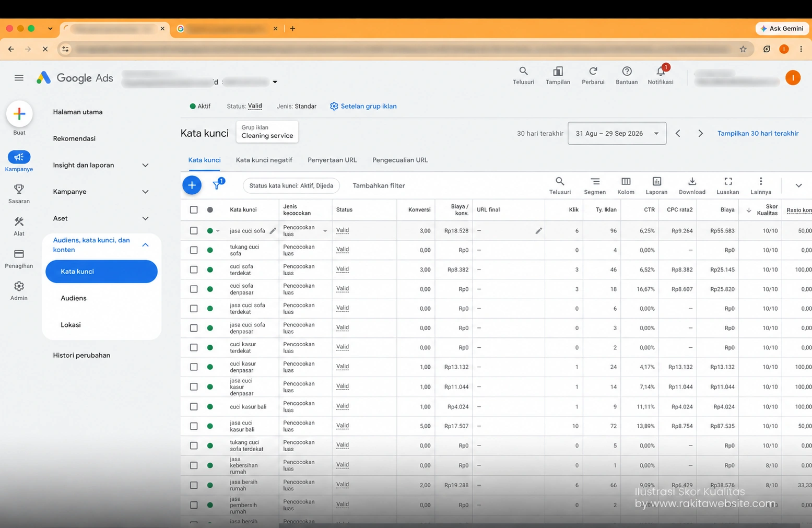This screenshot has width=812, height=528.
Task: Expand the Aset menu section
Action: (145, 218)
